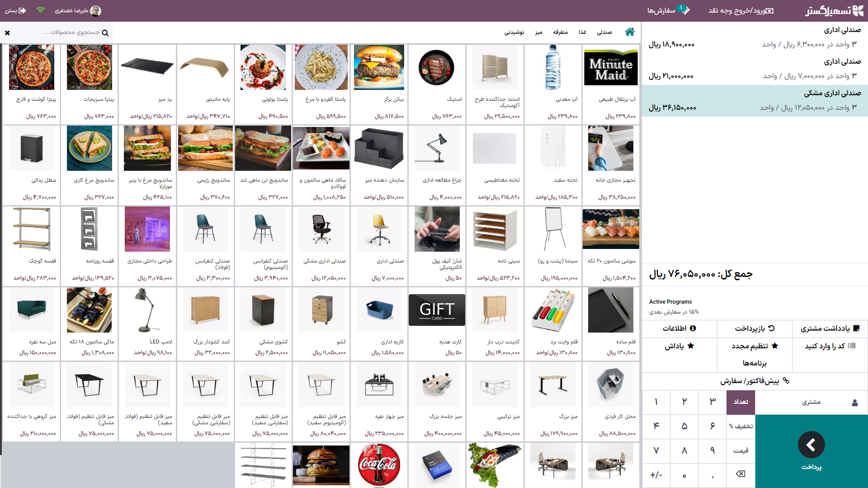The height and width of the screenshot is (488, 868).
Task: Click the search magnifier icon
Action: [x=105, y=33]
